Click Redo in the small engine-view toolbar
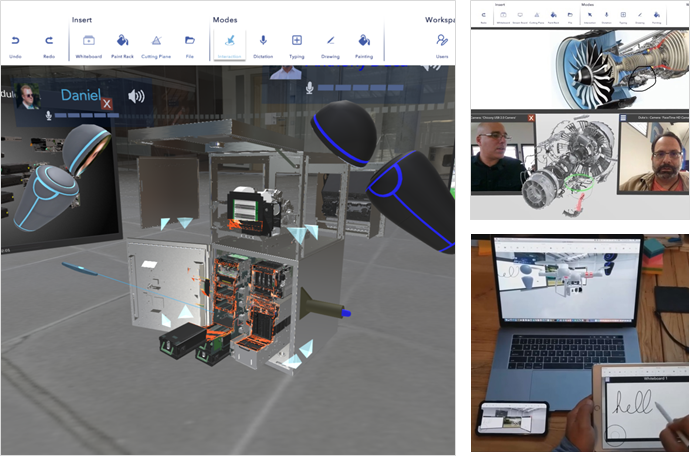The height and width of the screenshot is (456, 697). (x=484, y=17)
